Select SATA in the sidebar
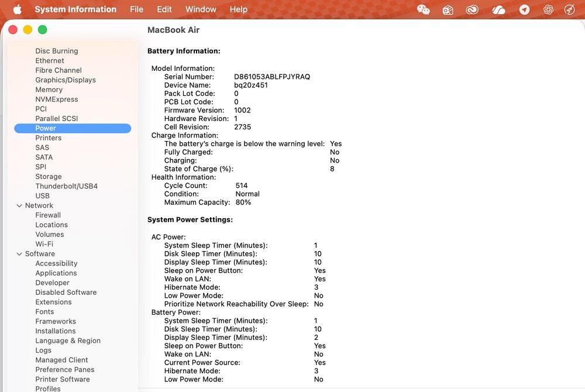 (x=44, y=157)
